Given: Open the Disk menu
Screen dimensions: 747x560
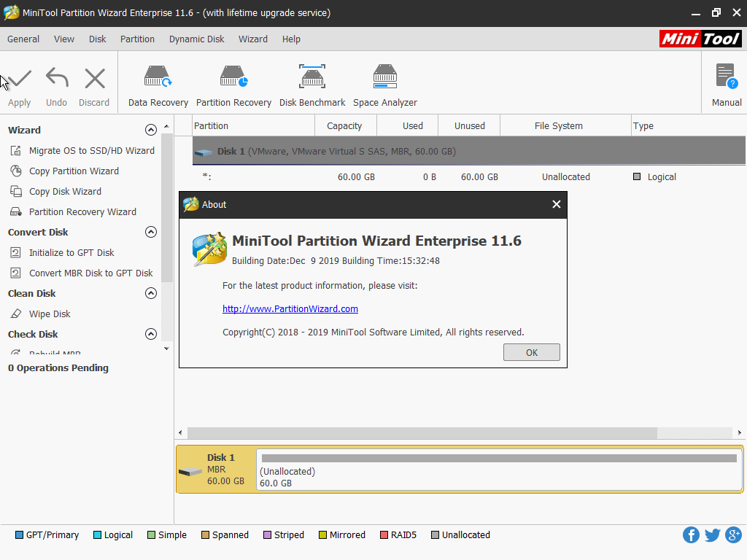Looking at the screenshot, I should coord(97,39).
